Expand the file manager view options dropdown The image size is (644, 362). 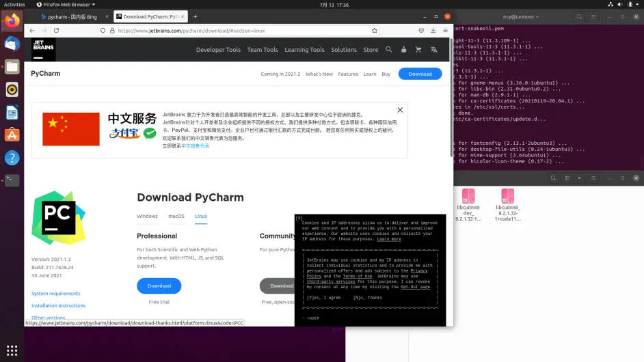click(579, 178)
